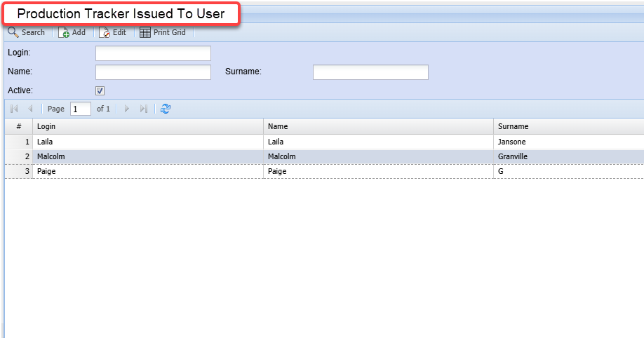The width and height of the screenshot is (644, 338).
Task: Sort by the Name column header
Action: [x=378, y=126]
